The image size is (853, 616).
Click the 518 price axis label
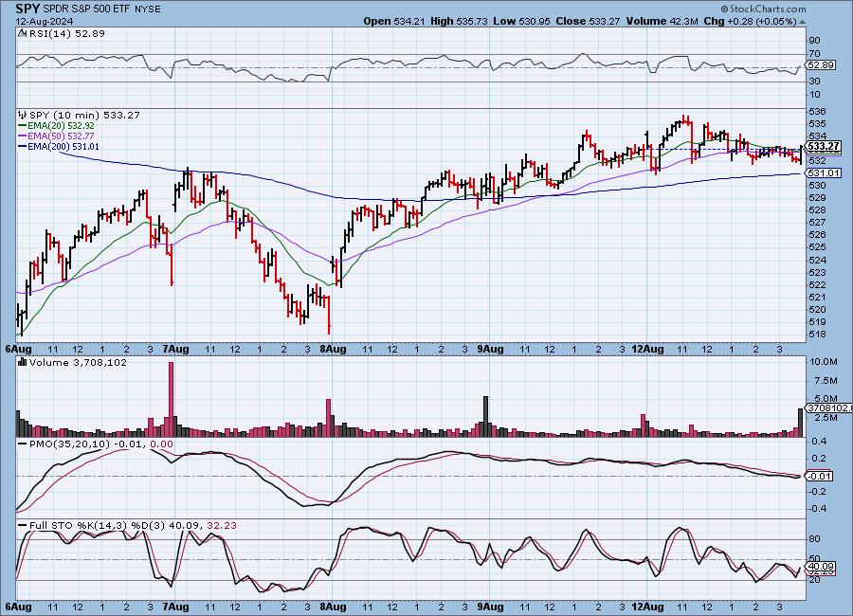[x=816, y=335]
